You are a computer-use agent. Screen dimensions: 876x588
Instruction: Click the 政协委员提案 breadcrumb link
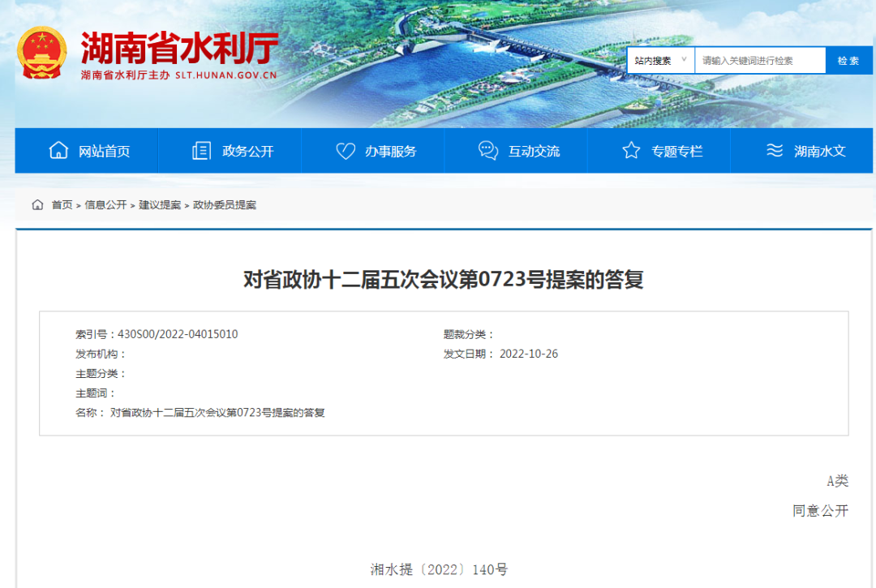(225, 205)
